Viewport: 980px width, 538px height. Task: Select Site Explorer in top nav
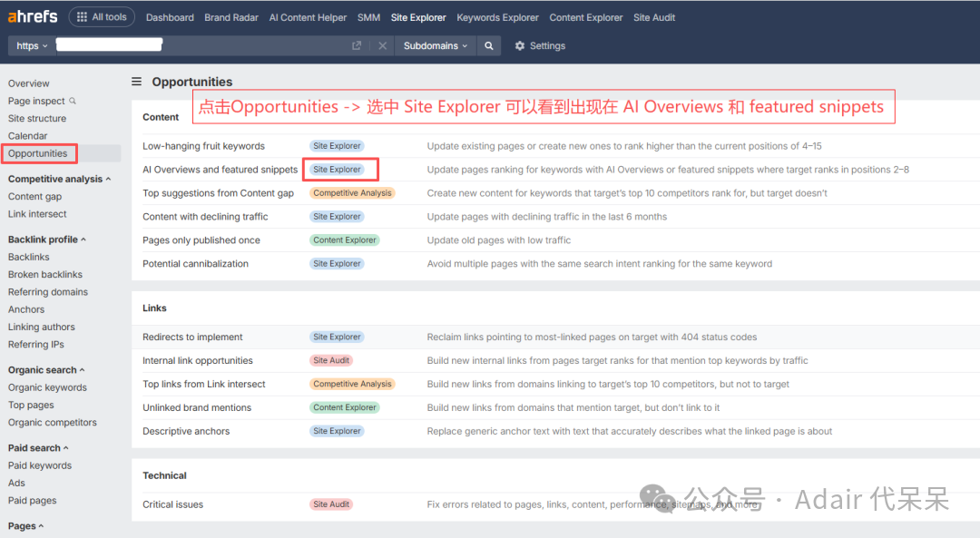[x=418, y=17]
